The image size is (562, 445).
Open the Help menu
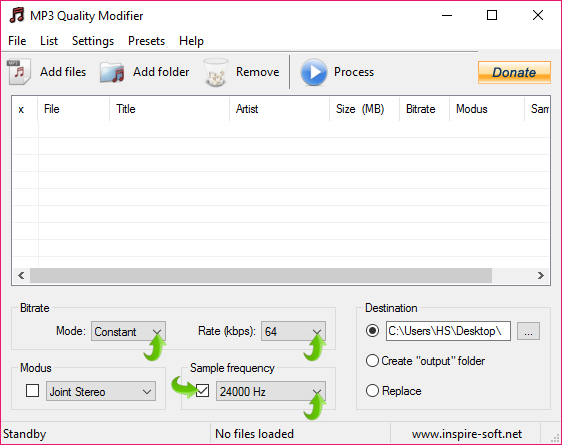pos(191,41)
